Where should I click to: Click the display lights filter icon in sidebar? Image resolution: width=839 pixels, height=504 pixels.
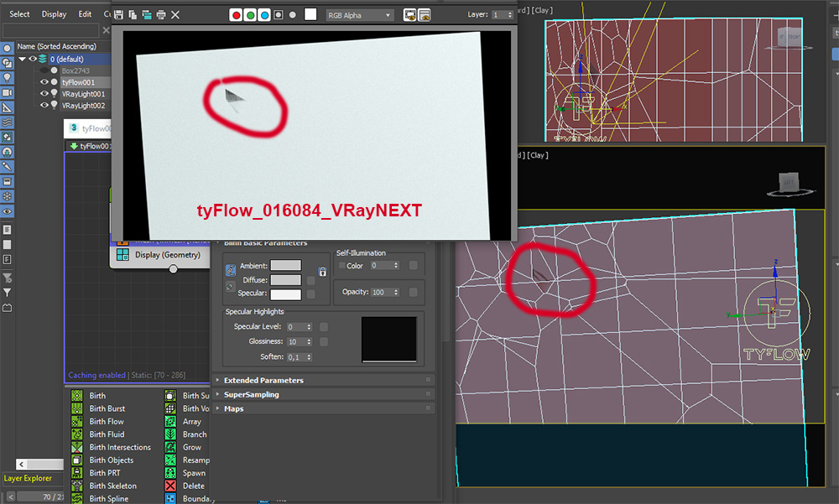coord(7,78)
